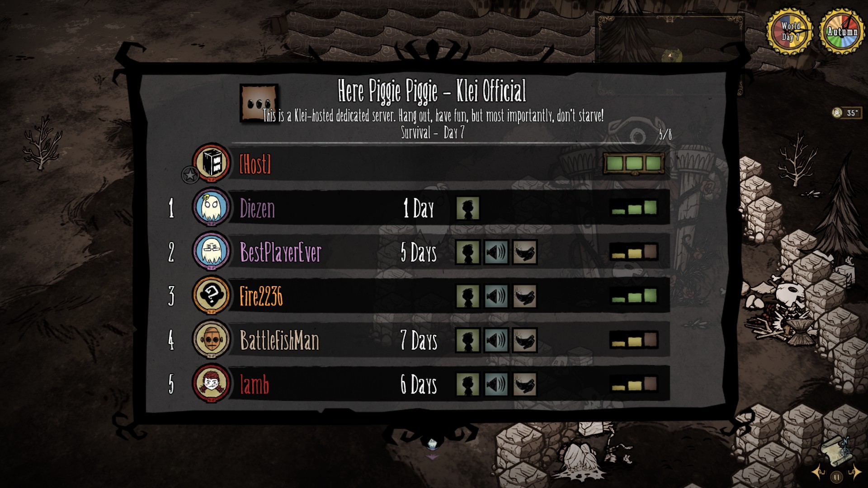Click the Autumn season clock
Image resolution: width=868 pixels, height=488 pixels.
pyautogui.click(x=842, y=31)
